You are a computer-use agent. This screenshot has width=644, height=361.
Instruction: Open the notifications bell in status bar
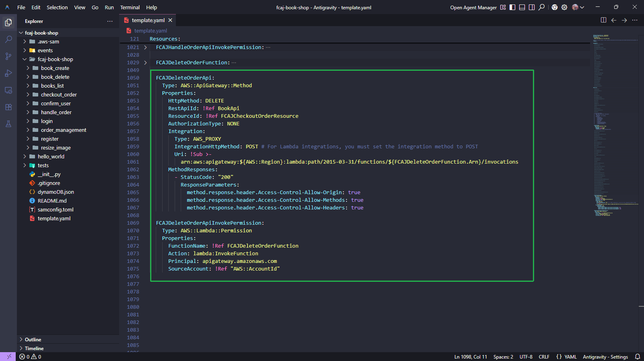638,357
